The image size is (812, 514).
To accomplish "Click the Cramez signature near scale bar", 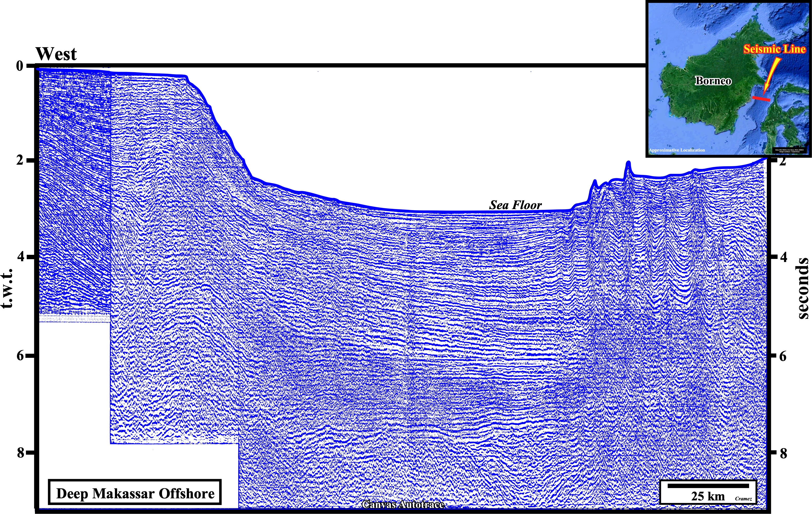I will pyautogui.click(x=743, y=499).
